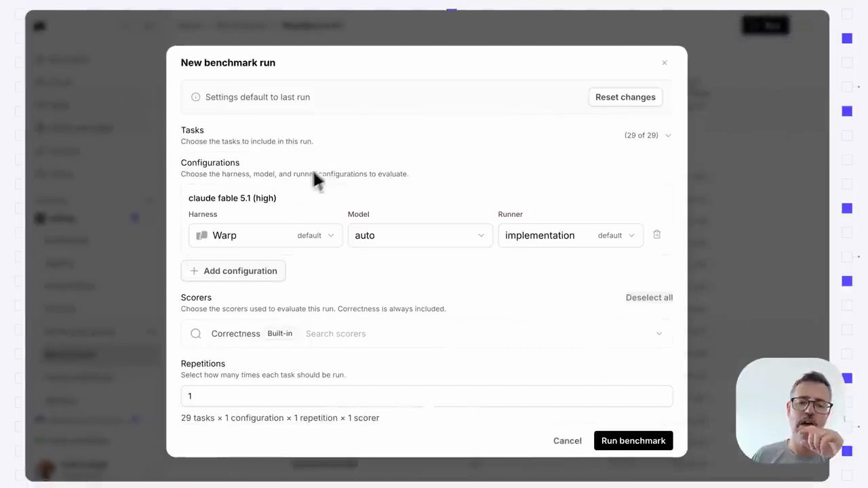The image size is (868, 488).
Task: Click the "Settings default to last run" notice
Action: [x=258, y=97]
